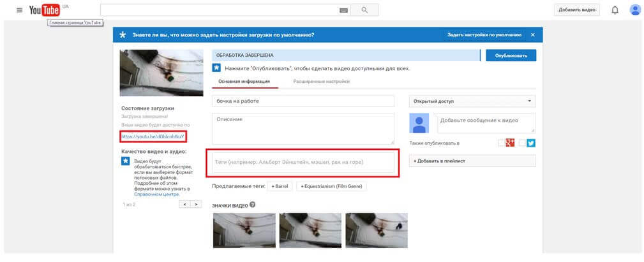644x262 pixels.
Task: Click the magnifier search button
Action: [364, 10]
